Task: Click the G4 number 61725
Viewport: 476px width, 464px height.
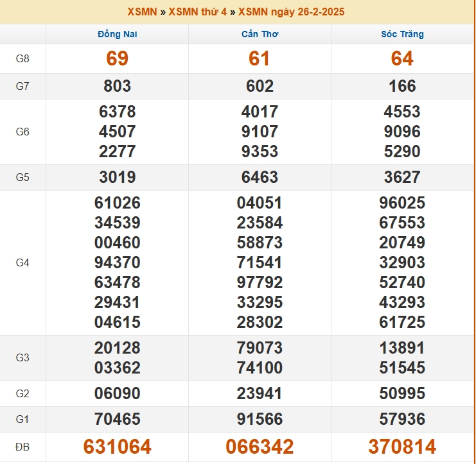Action: [402, 322]
